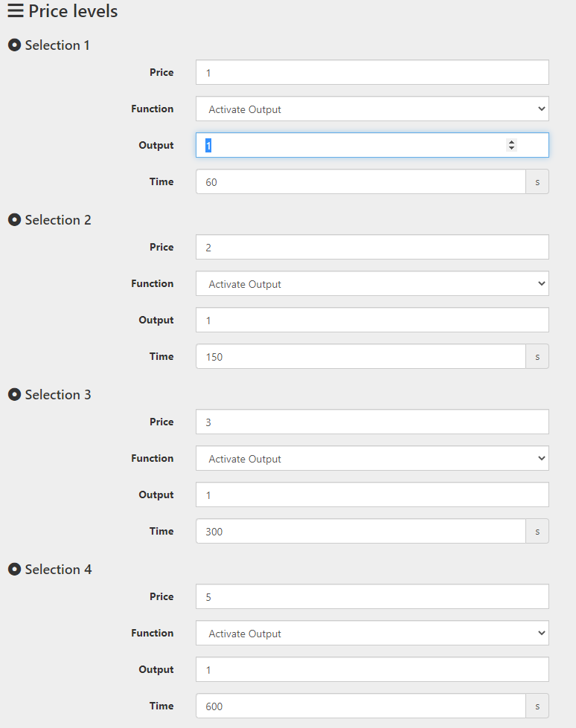Focus the Selection 2 Time field showing 150

[x=360, y=356]
